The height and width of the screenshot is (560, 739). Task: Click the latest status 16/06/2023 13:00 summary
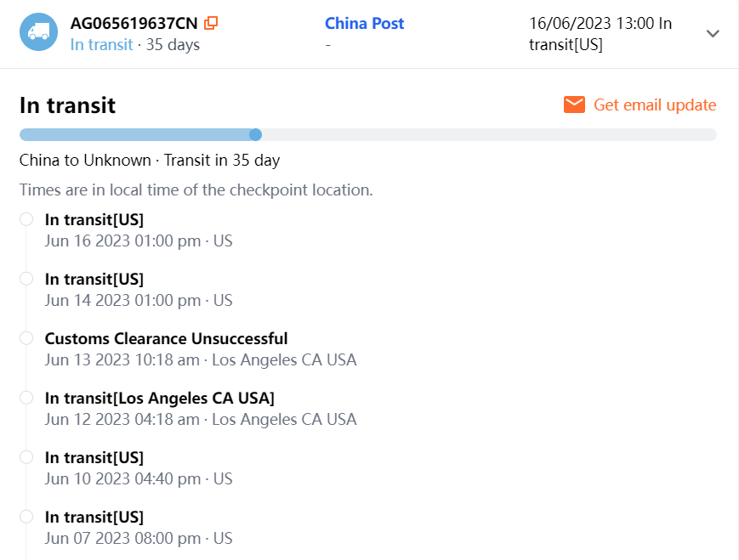click(x=600, y=34)
